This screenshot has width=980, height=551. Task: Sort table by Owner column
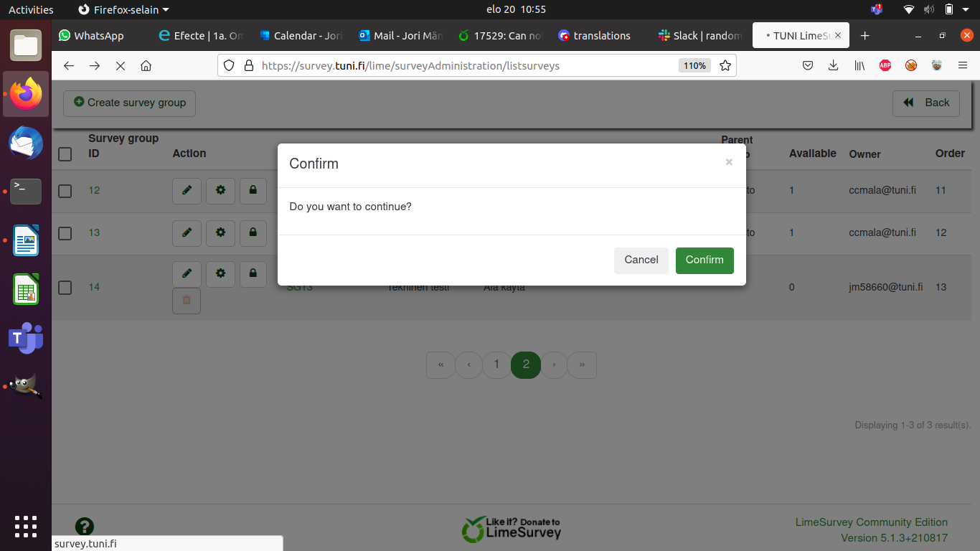pos(864,154)
